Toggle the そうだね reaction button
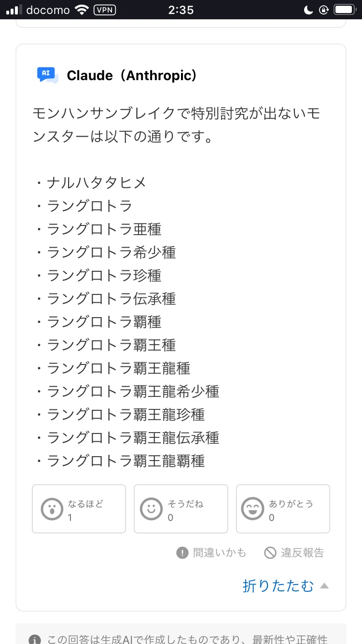 (181, 509)
